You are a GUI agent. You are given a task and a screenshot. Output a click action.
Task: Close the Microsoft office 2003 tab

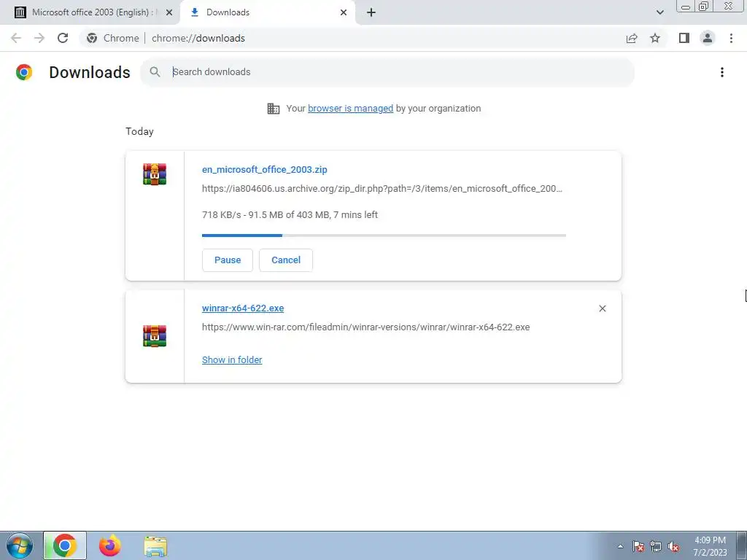[169, 12]
